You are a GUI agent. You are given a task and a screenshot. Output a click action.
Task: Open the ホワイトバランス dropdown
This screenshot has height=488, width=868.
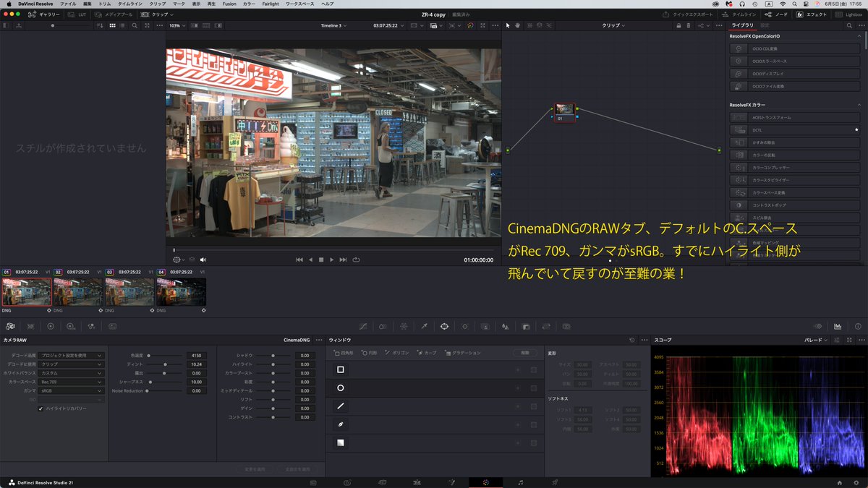tap(72, 373)
